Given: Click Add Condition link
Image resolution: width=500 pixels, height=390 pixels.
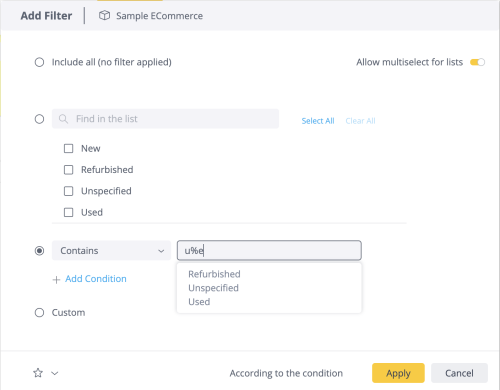Looking at the screenshot, I should coord(96,279).
